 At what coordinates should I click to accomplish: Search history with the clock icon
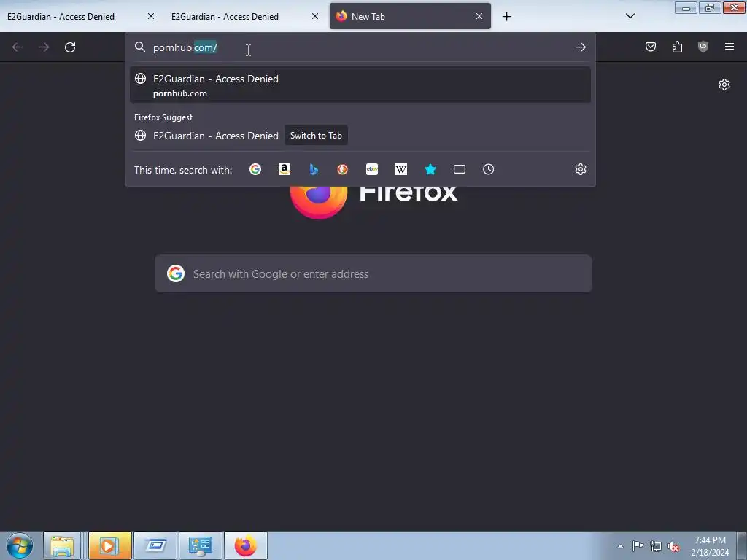click(488, 169)
